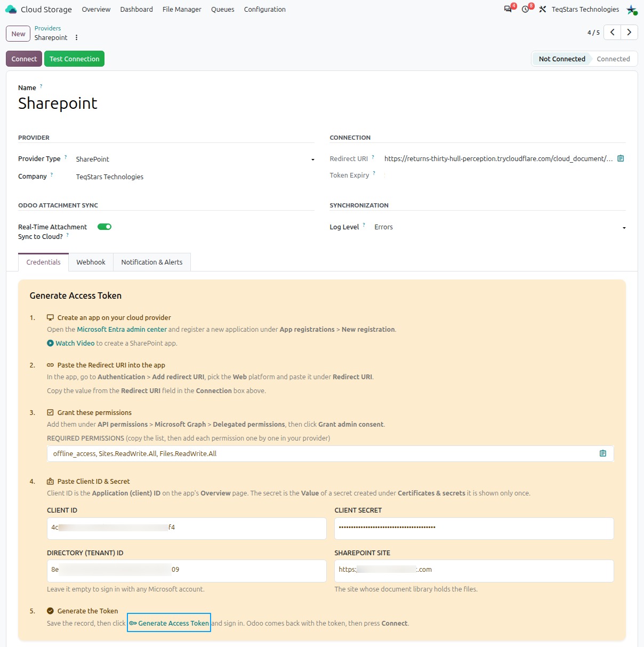Go to next record arrow
Image resolution: width=644 pixels, height=647 pixels.
[630, 32]
